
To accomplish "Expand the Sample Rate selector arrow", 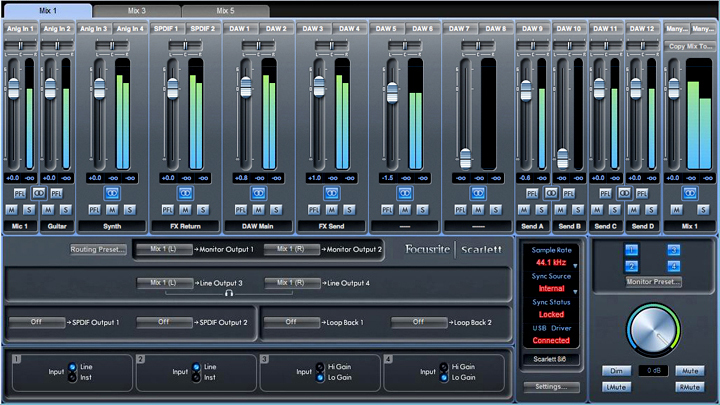I will [x=575, y=265].
